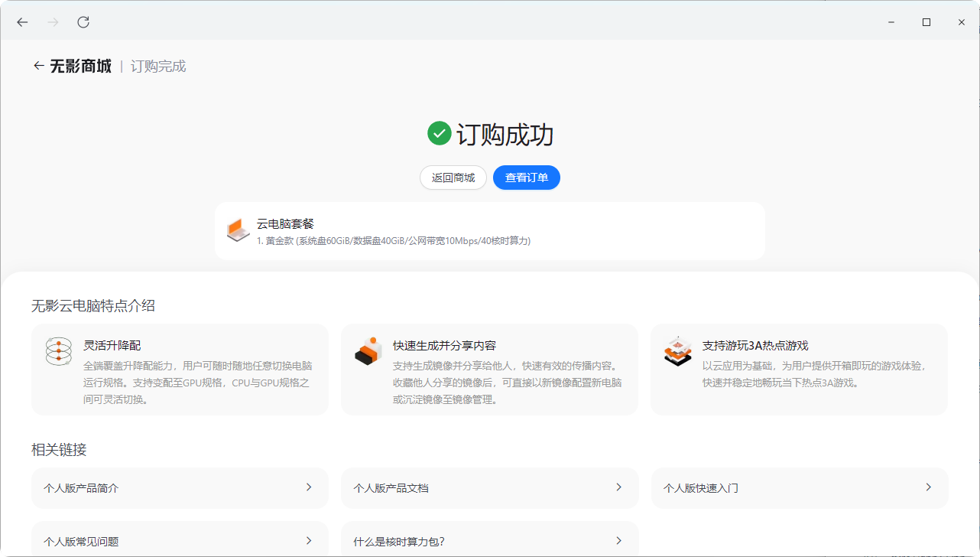This screenshot has width=980, height=557.
Task: Click the 快速生成并分享内容 feature icon
Action: 368,351
